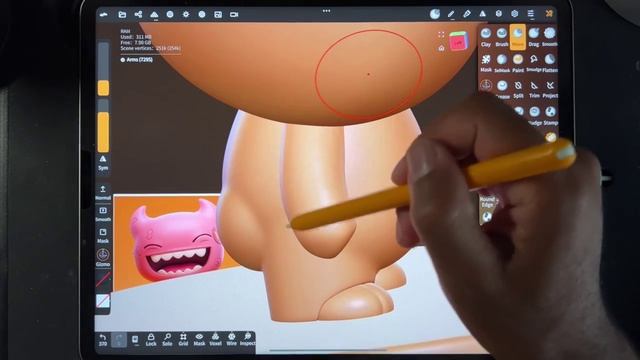Viewport: 640px width, 360px height.
Task: Select the Smooth tool in tool grid
Action: (550, 37)
